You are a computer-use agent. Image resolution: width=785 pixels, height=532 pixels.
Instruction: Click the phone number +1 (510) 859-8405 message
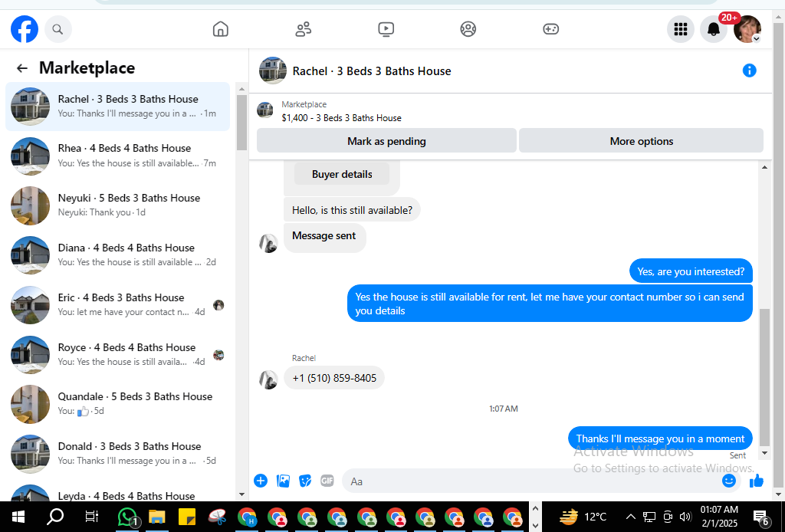334,378
